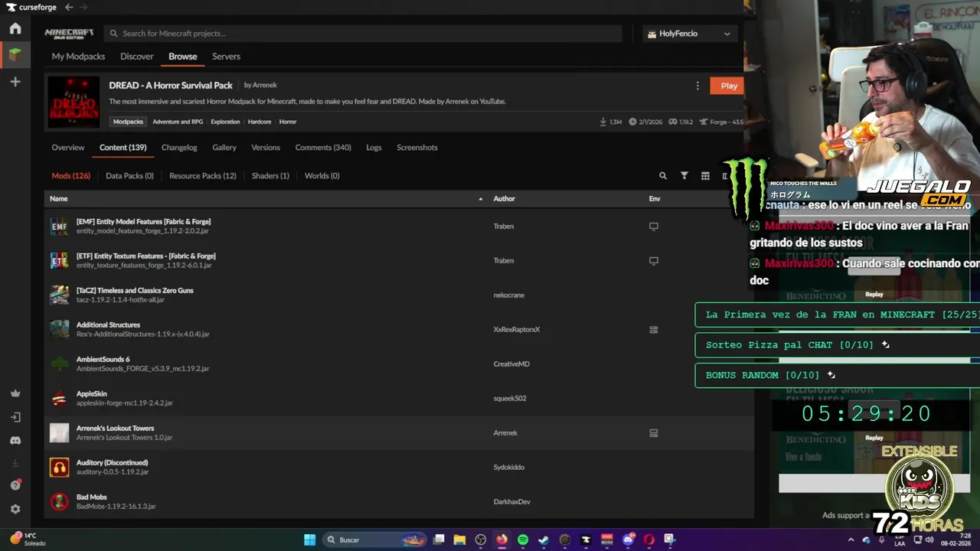Screen dimensions: 980x551
Task: Open the CurseForge Home sidebar icon
Action: tap(15, 28)
